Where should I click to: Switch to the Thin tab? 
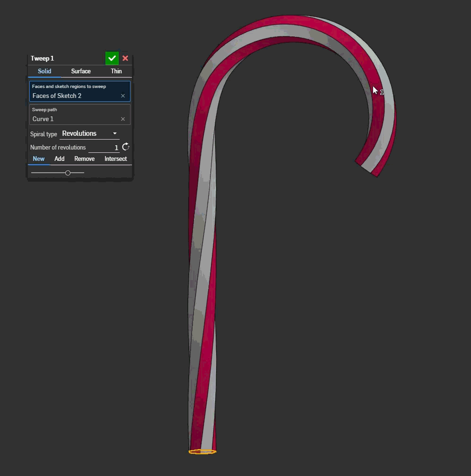click(116, 71)
